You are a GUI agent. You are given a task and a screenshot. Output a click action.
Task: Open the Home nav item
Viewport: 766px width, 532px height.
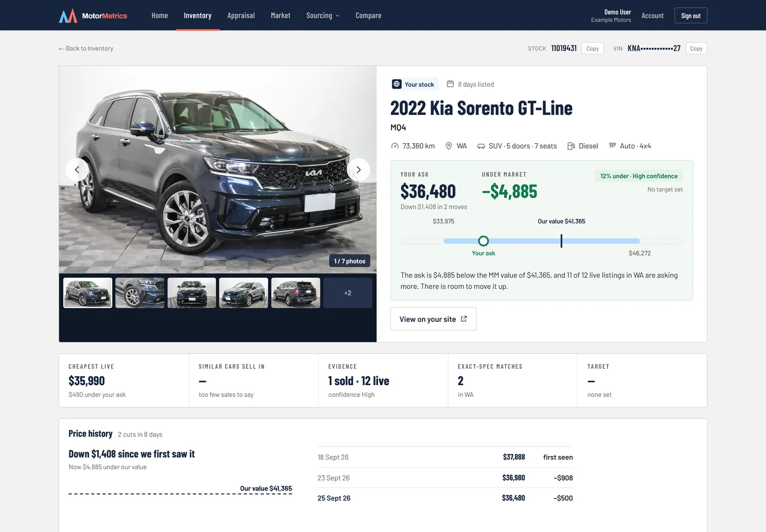pos(160,15)
